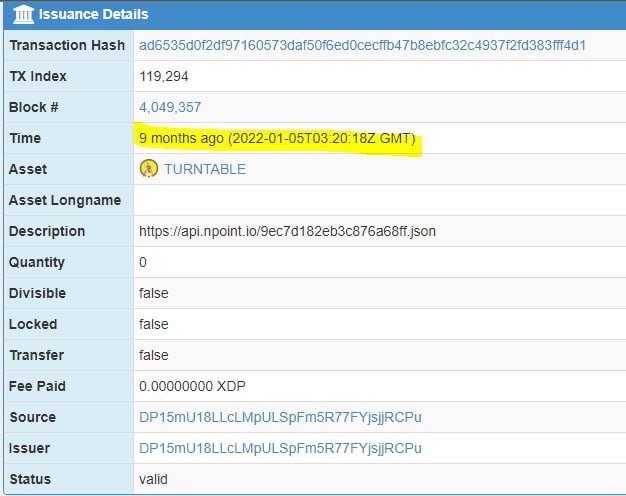This screenshot has width=626, height=496.
Task: Click the 'Transaction Hash' row label
Action: 67,45
